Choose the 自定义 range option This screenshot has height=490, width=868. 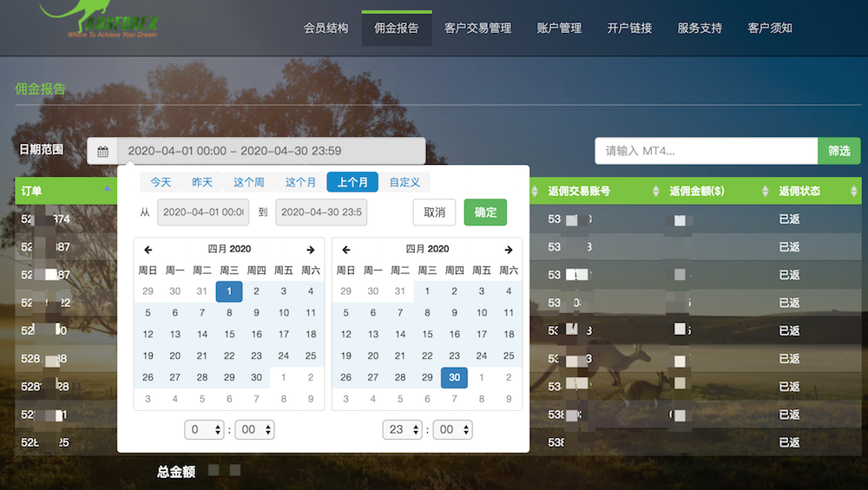click(x=404, y=182)
